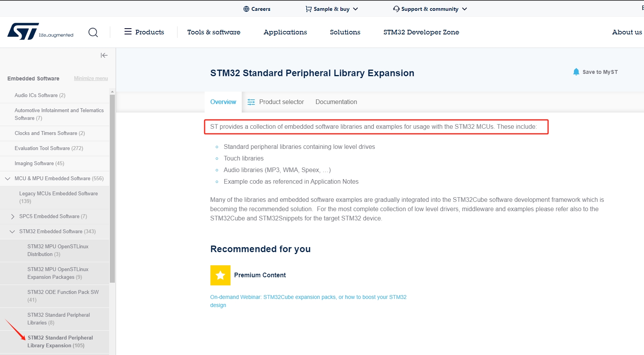Open the Solutions menu

[x=345, y=32]
